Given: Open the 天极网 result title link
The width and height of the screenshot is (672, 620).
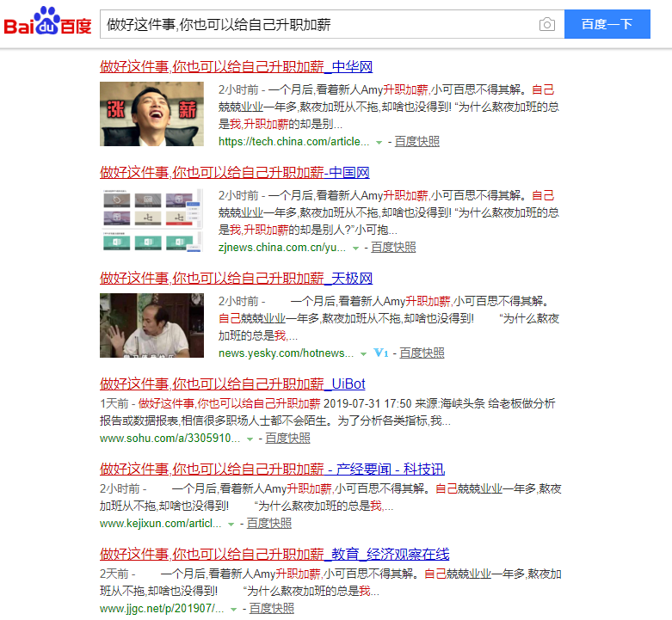Looking at the screenshot, I should pos(236,278).
